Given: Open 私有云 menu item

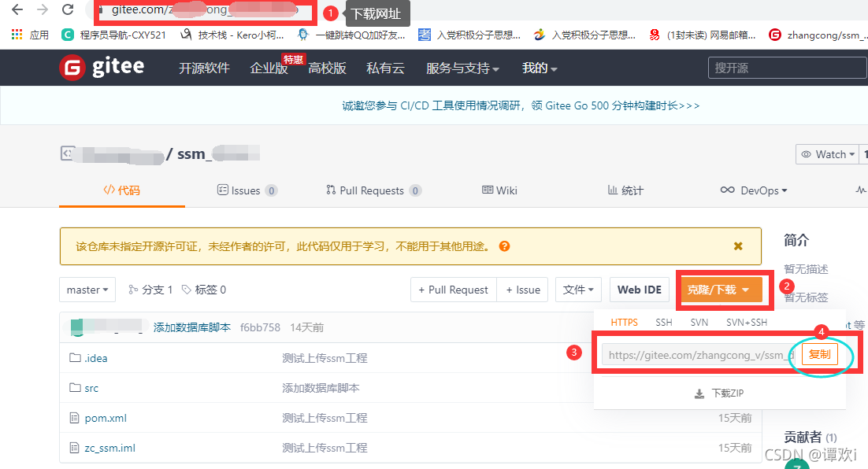Looking at the screenshot, I should click(x=385, y=68).
